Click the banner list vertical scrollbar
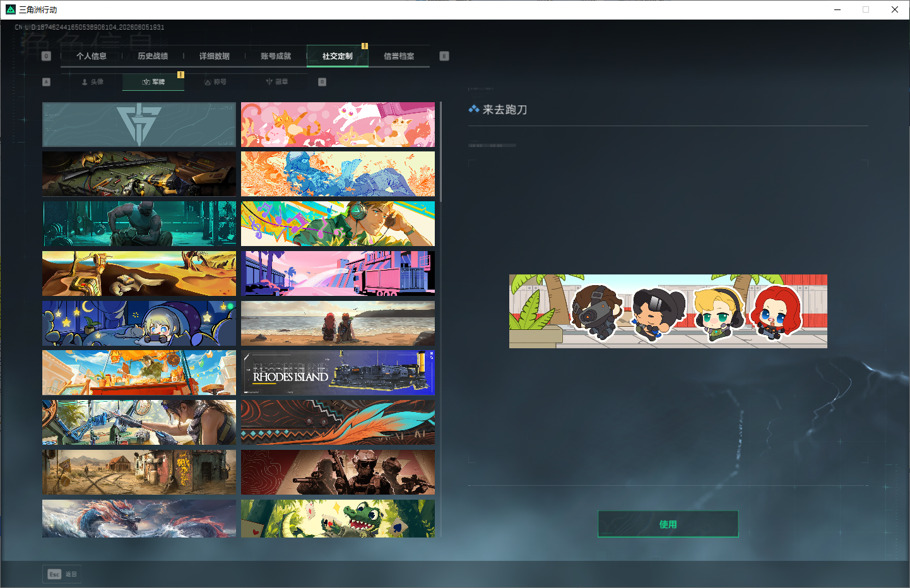The image size is (910, 588). [x=440, y=151]
